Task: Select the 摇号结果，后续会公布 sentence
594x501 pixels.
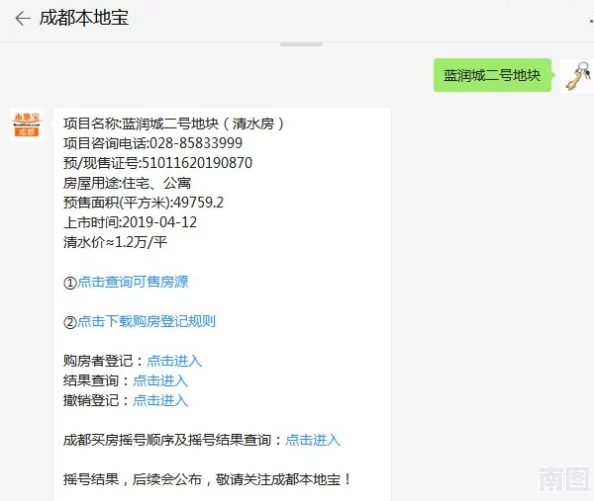Action: 208,479
